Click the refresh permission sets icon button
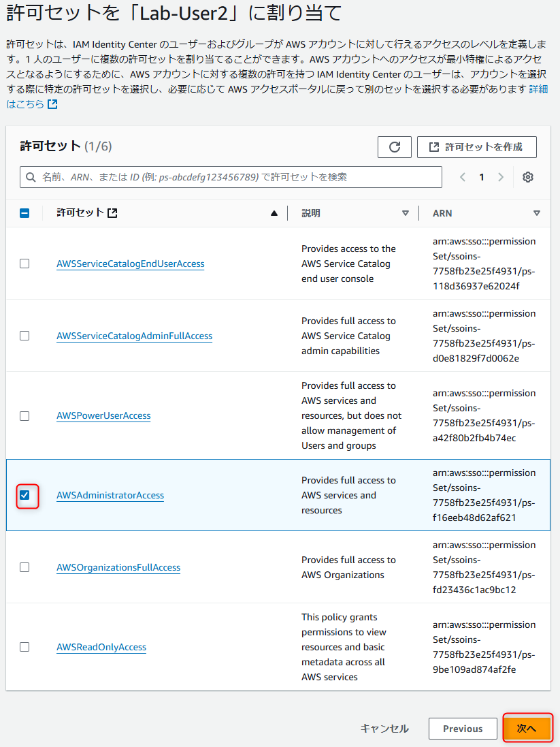This screenshot has height=747, width=560. pos(394,146)
